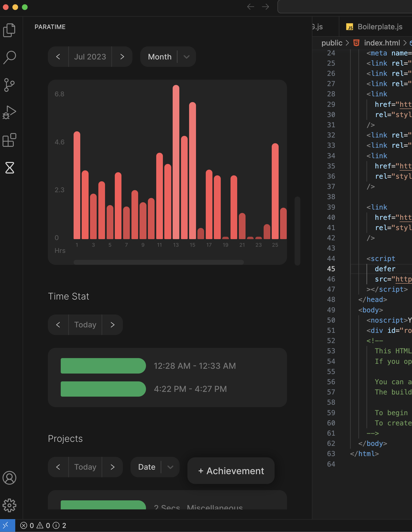The height and width of the screenshot is (532, 412).
Task: Select the Paratime hourglass icon
Action: pyautogui.click(x=10, y=167)
